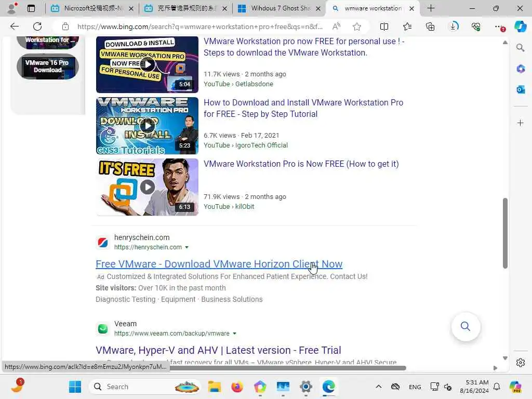Open Settings gear in taskbar
The height and width of the screenshot is (399, 532).
(x=305, y=387)
